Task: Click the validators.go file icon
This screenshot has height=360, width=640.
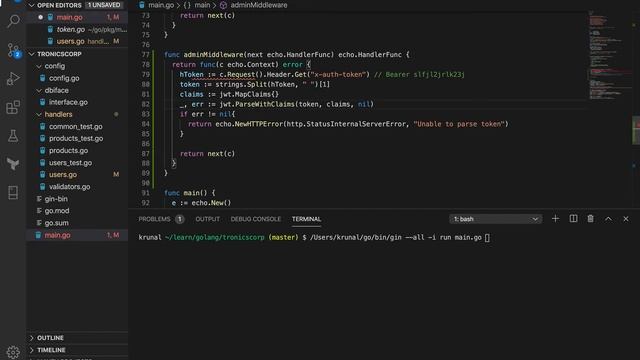Action: [42, 187]
